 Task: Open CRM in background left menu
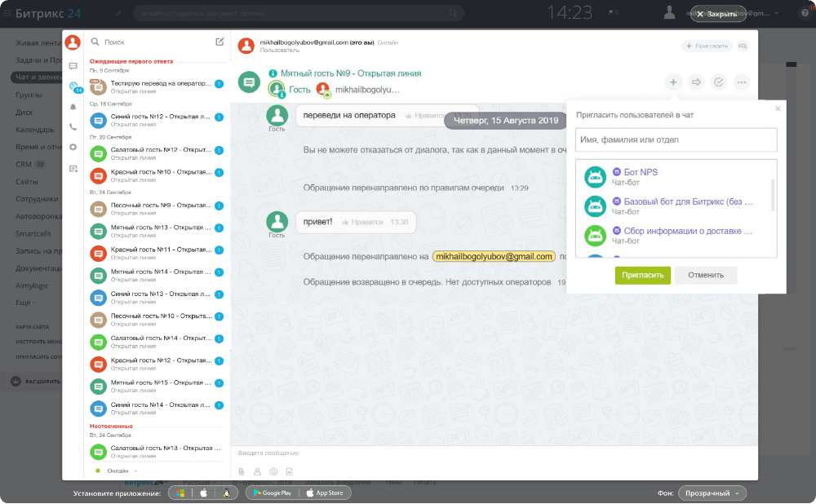[x=24, y=165]
